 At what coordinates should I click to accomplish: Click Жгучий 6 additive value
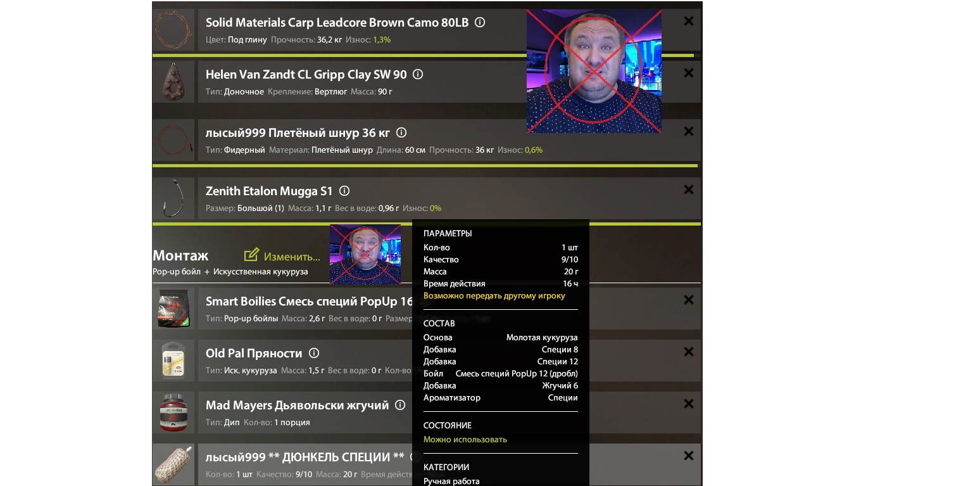coord(560,385)
